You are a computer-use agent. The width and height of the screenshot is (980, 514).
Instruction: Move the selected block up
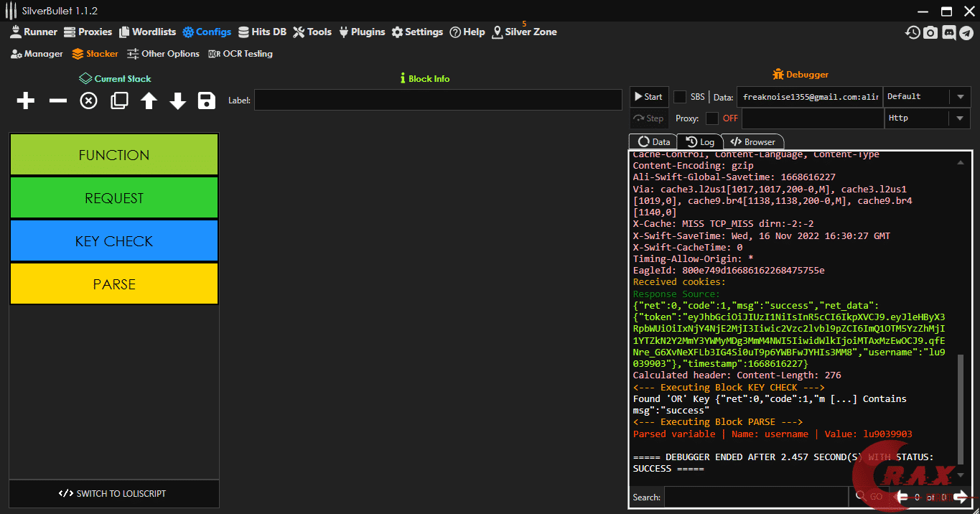click(x=149, y=101)
